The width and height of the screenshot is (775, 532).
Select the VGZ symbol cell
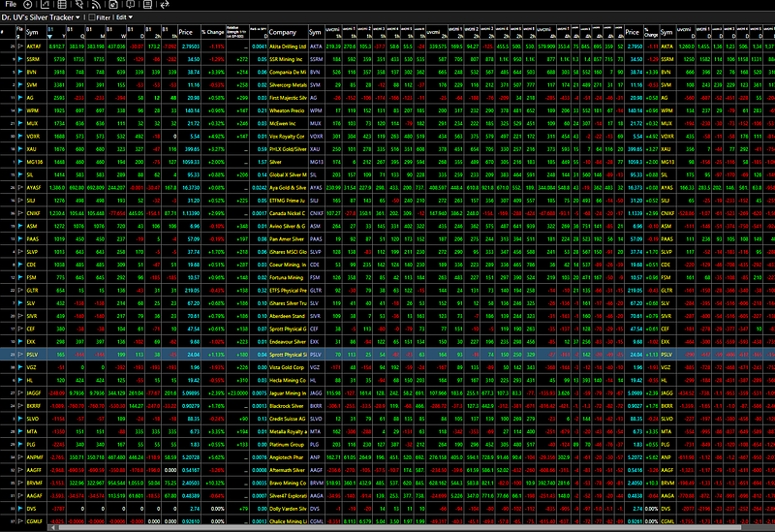point(36,367)
